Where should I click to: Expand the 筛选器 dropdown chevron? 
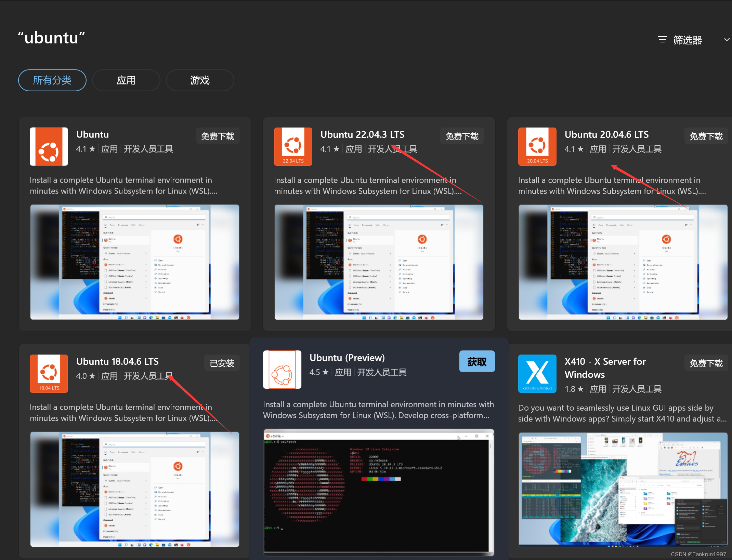727,40
